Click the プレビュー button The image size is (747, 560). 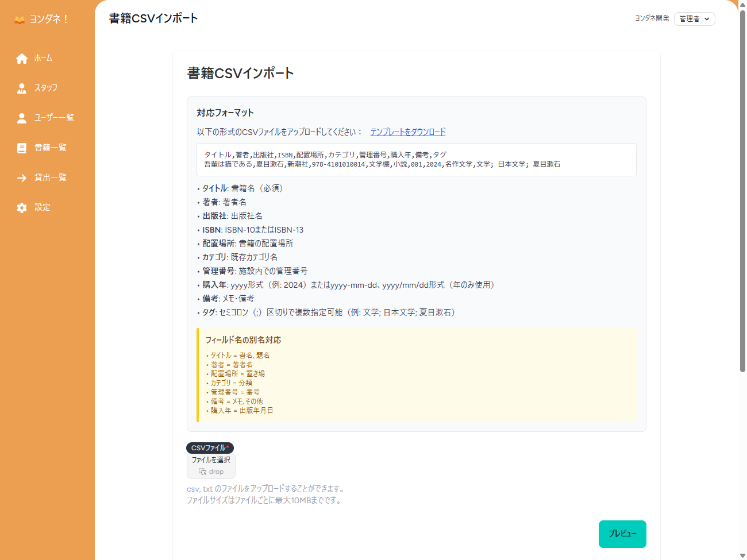point(622,534)
